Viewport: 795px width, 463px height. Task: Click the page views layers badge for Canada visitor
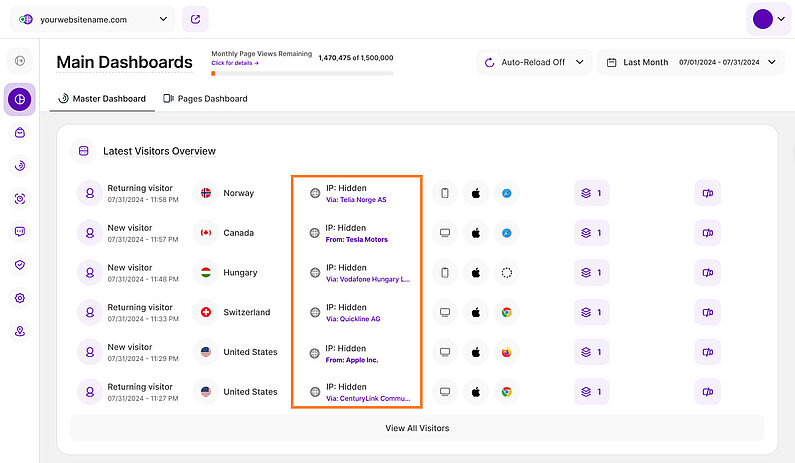(x=591, y=233)
